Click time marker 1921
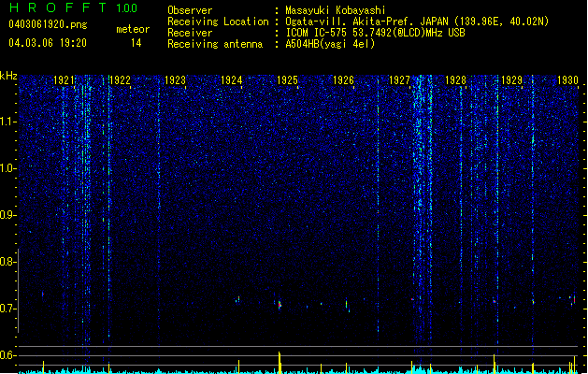This screenshot has height=374, width=588. tap(64, 79)
